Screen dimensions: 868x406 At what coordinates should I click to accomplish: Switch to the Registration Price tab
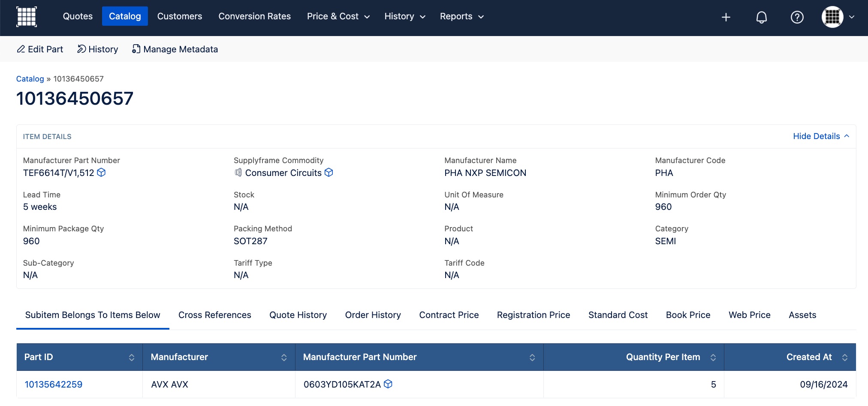533,315
